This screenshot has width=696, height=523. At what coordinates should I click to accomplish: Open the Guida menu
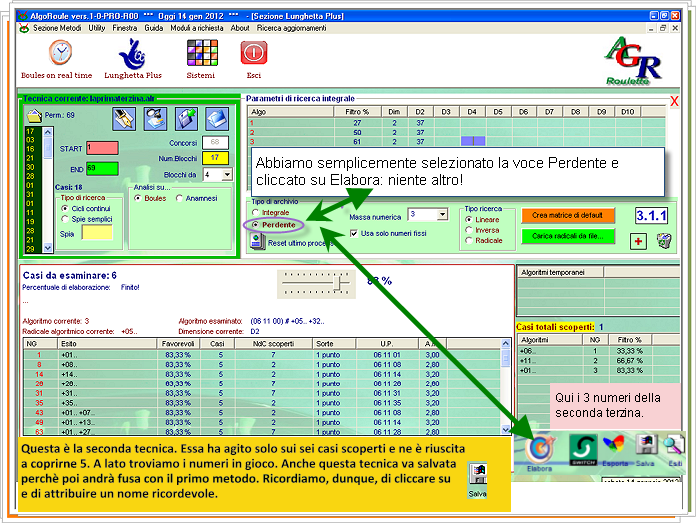click(x=154, y=28)
